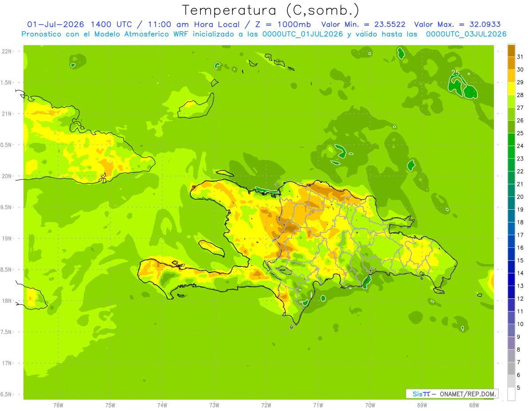The image size is (532, 411).
Task: Click the "19N" latitude label
Action: 6,238
